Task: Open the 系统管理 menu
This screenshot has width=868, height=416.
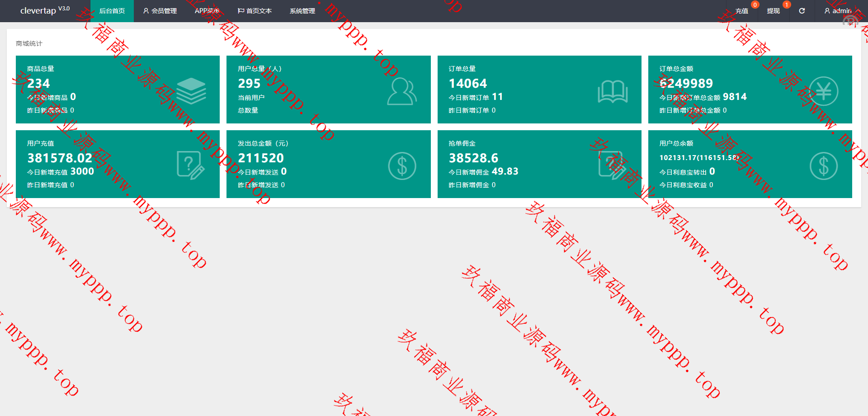Action: (302, 11)
